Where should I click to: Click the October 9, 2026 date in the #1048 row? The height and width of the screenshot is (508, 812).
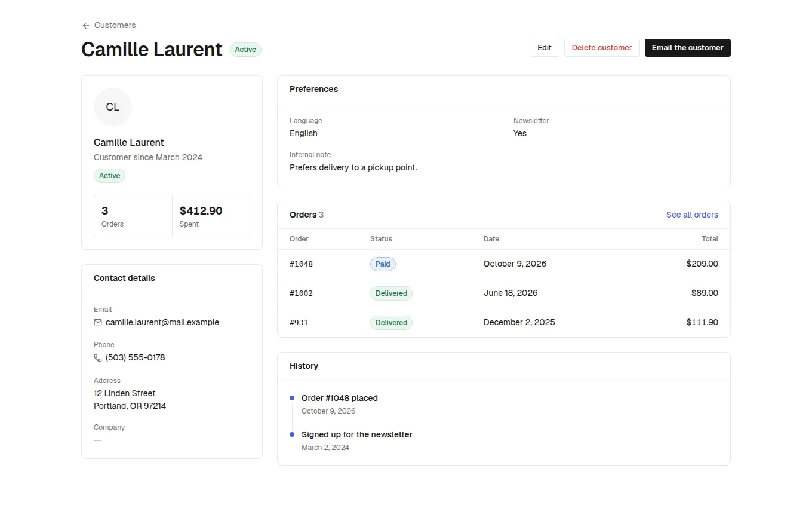(515, 264)
